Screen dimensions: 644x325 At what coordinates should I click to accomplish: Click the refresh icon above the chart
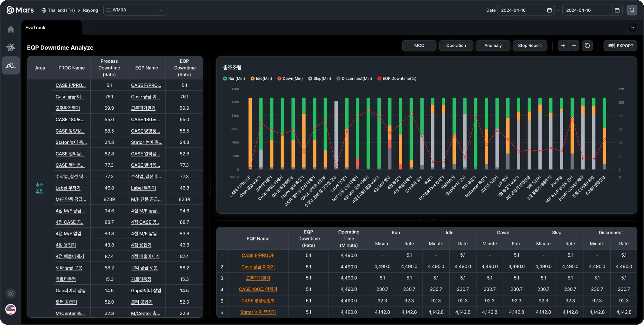point(587,45)
